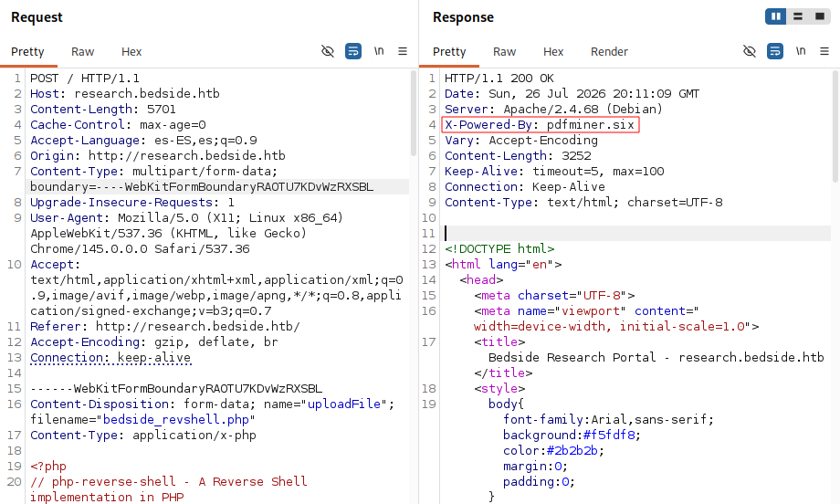Switch to Request Hex tab
This screenshot has height=504, width=840.
(x=131, y=52)
